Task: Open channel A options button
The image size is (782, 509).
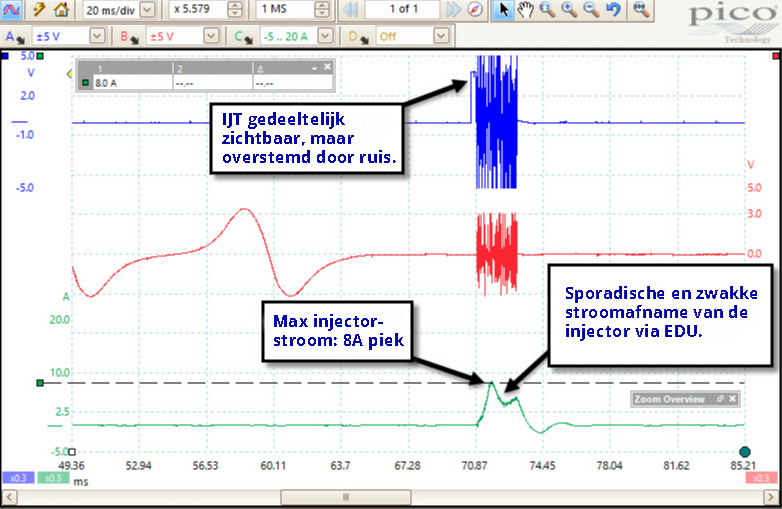Action: tap(14, 36)
